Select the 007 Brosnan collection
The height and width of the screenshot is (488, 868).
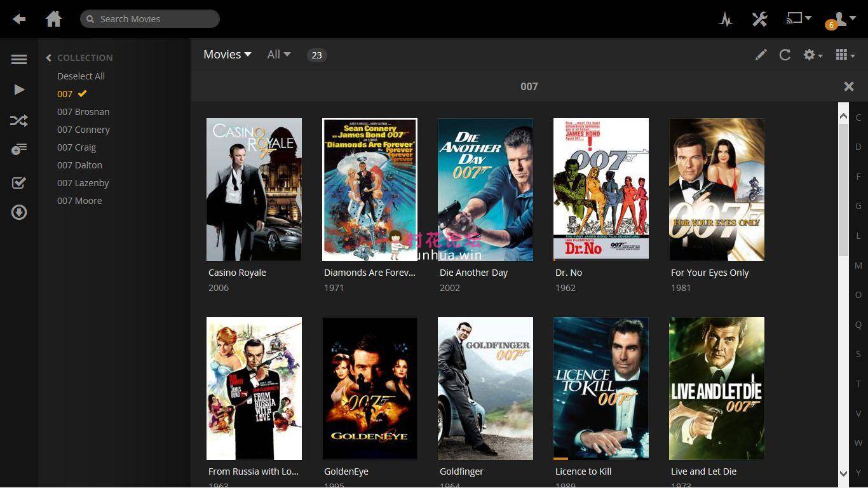point(83,111)
